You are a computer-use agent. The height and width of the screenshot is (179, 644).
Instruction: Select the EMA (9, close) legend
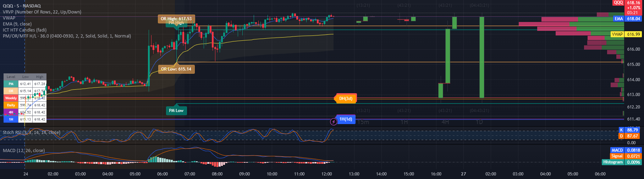(17, 24)
